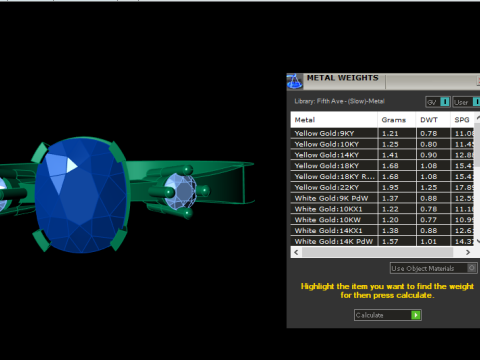Click the Grams column header

[x=397, y=120]
